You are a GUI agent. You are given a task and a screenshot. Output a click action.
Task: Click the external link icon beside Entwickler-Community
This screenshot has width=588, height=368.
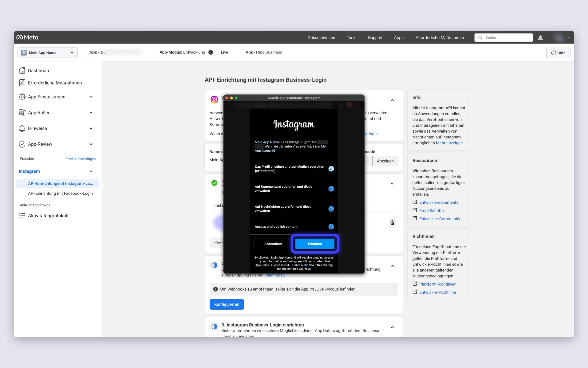pos(415,218)
